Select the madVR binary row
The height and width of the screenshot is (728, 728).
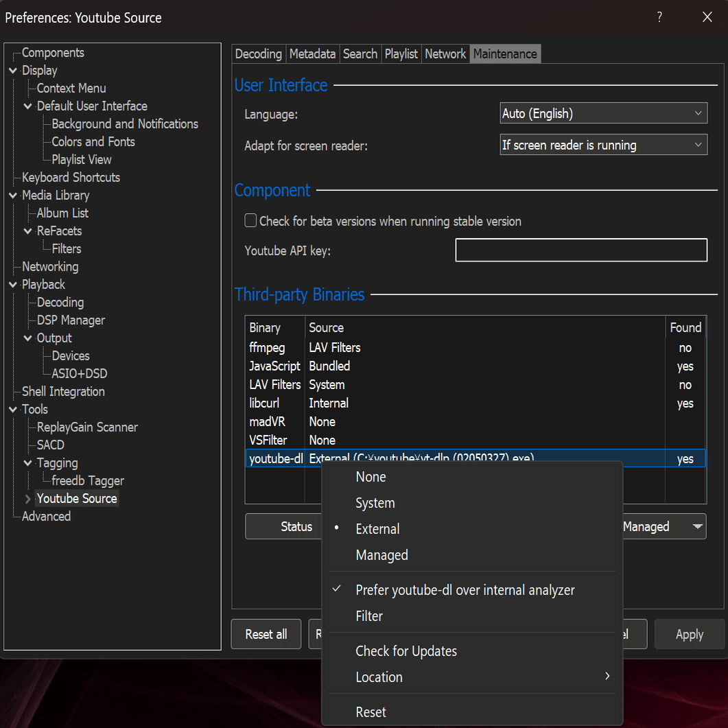click(x=476, y=422)
